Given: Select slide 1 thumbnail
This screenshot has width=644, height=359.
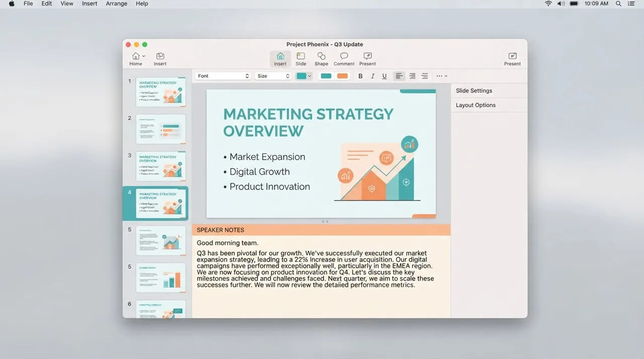Looking at the screenshot, I should point(160,92).
